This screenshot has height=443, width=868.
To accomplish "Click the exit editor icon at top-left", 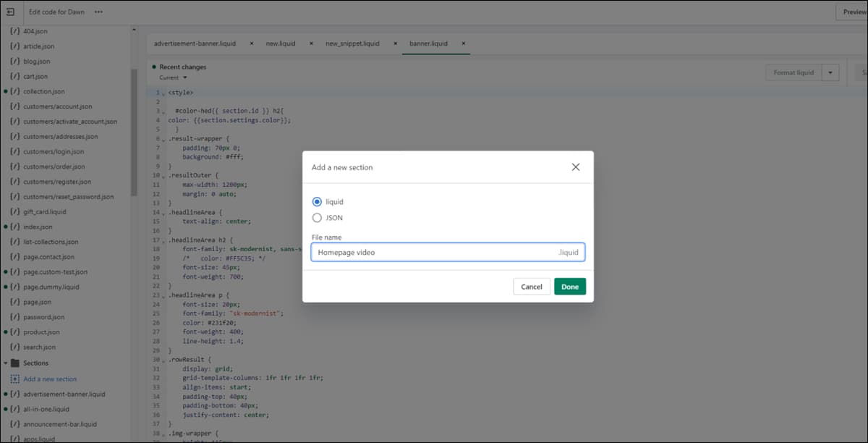I will point(10,12).
